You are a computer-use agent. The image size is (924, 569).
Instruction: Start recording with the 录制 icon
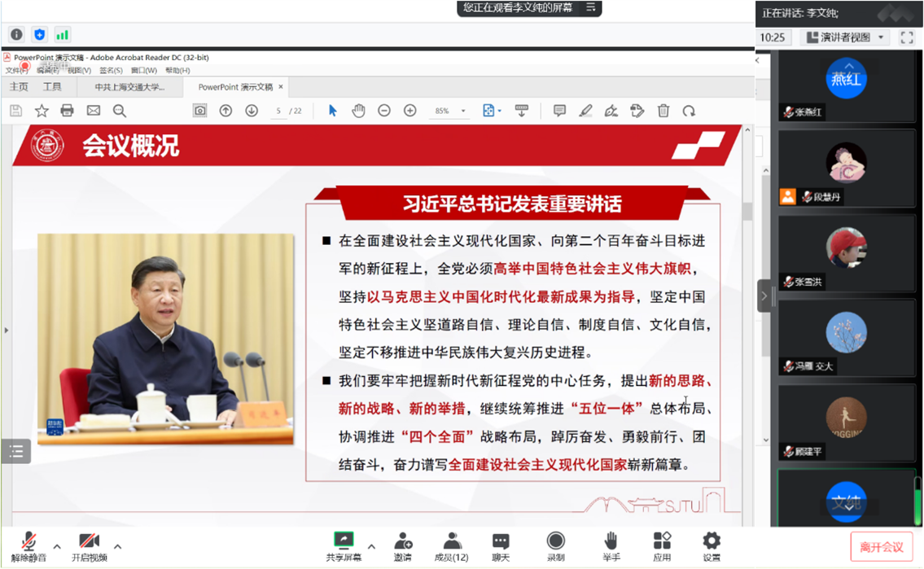556,545
